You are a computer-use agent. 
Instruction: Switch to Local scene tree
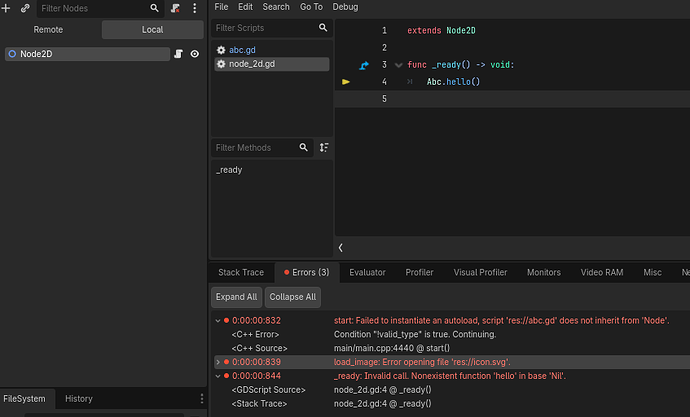click(x=152, y=29)
